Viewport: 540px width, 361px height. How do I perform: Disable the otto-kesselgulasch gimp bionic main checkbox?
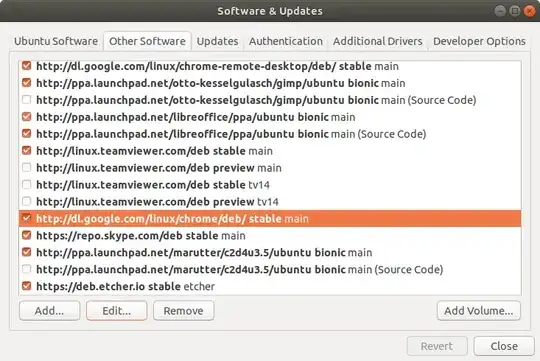[27, 83]
